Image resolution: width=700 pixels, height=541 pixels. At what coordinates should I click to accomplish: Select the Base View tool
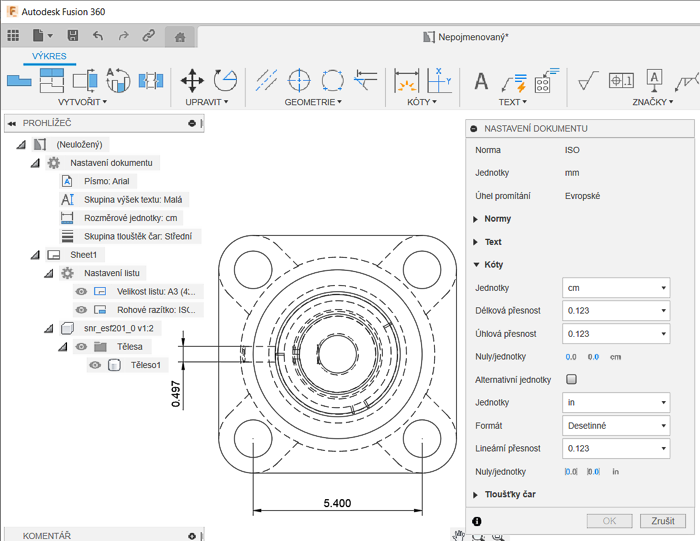[x=19, y=81]
